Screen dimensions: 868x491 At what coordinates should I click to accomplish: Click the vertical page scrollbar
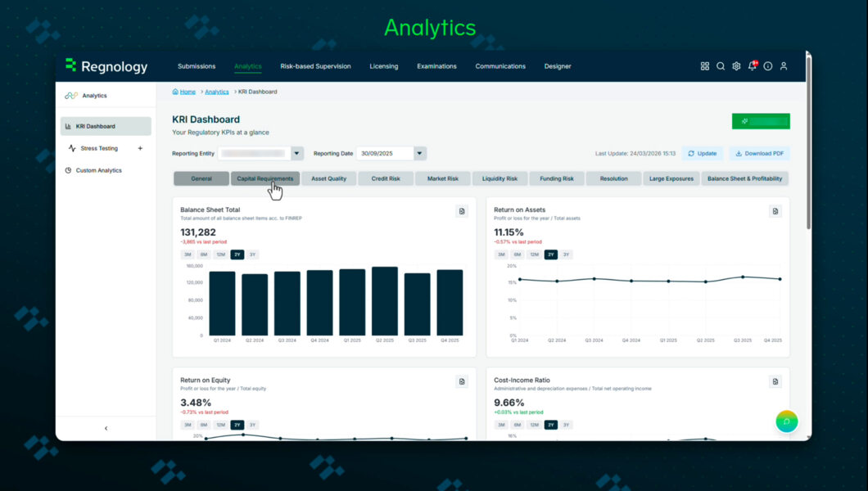tap(808, 147)
